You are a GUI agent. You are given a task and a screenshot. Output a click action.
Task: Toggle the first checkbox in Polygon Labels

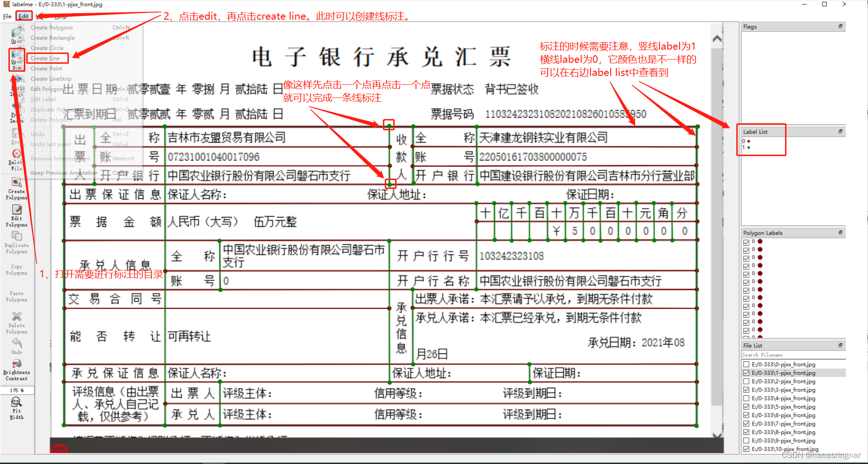point(746,242)
